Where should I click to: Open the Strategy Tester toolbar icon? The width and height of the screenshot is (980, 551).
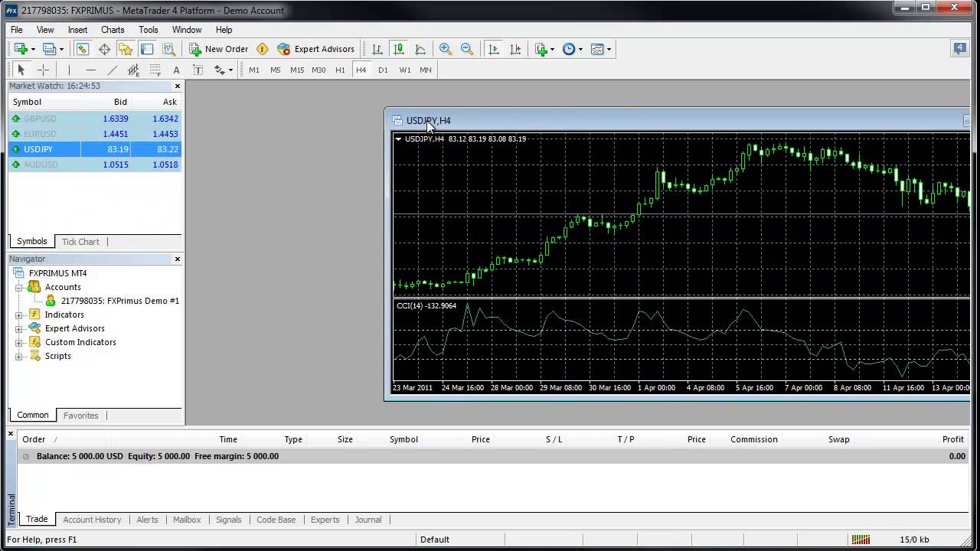[x=168, y=49]
